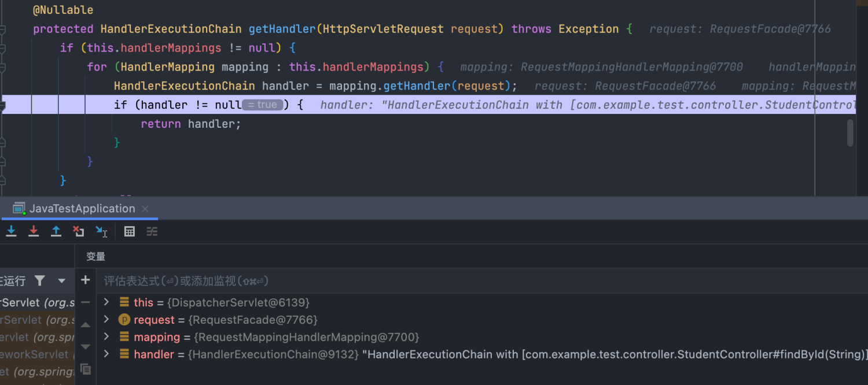The image size is (868, 385).
Task: Click the inline hint 'request: RequestFacade@7766' on the first line
Action: pyautogui.click(x=740, y=29)
